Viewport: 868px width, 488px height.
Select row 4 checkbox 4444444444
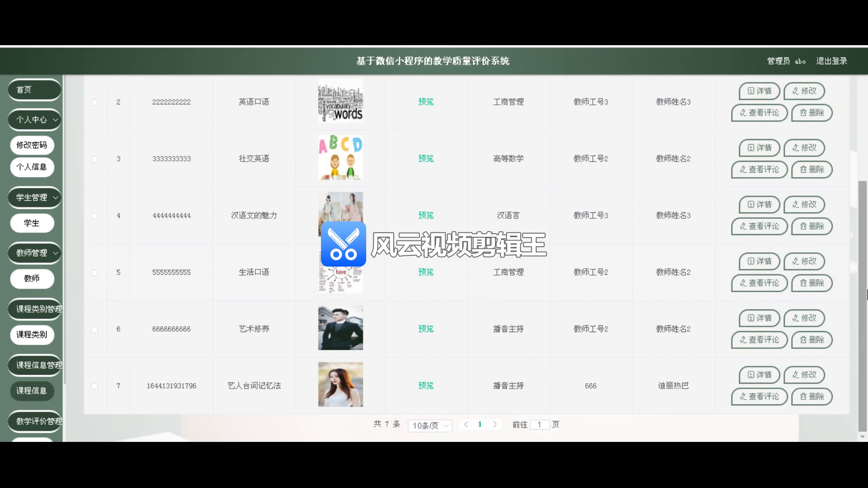(94, 216)
